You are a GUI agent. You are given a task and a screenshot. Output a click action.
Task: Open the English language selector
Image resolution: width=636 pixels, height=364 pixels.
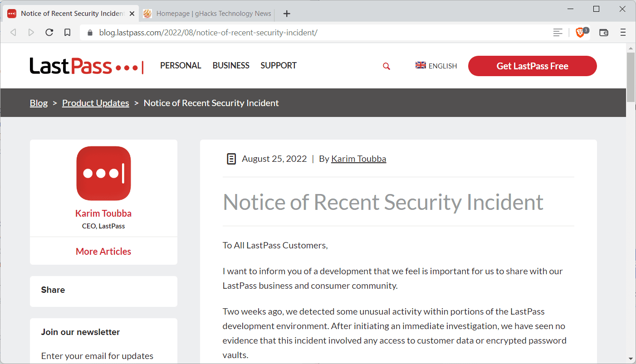436,66
